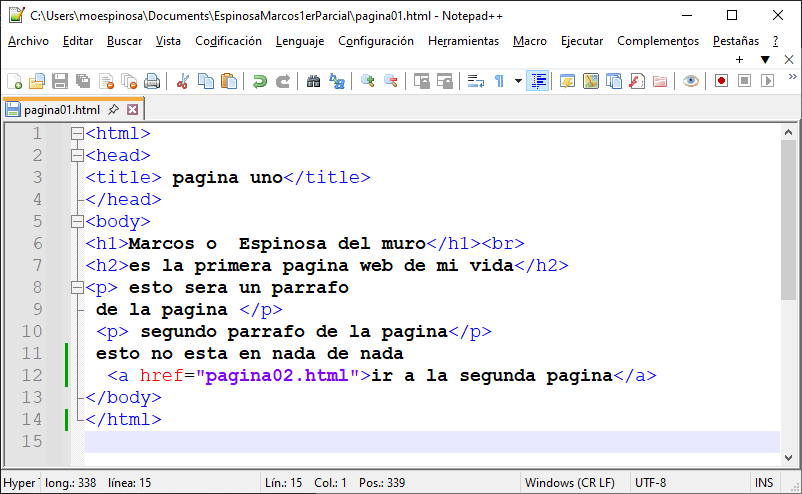Viewport: 802px width, 494px height.
Task: Click the Zoom in magnifier icon
Action: pyautogui.click(x=368, y=81)
